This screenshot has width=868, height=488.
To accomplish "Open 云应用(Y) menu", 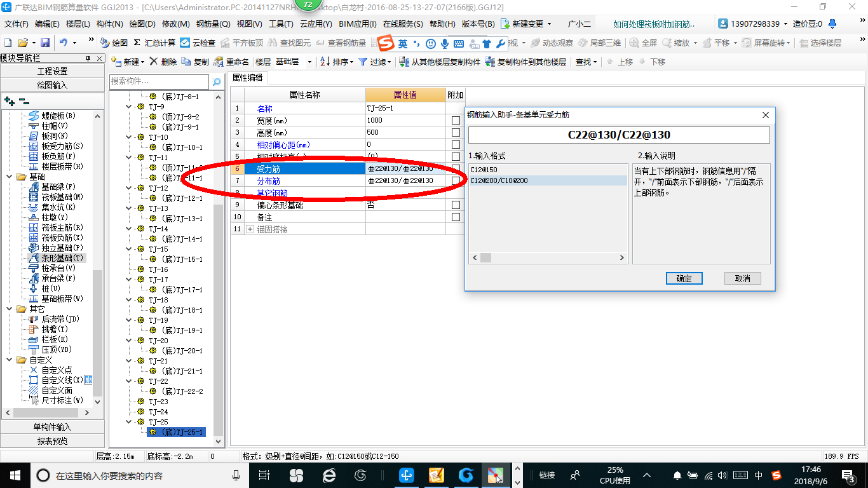I will [x=316, y=24].
